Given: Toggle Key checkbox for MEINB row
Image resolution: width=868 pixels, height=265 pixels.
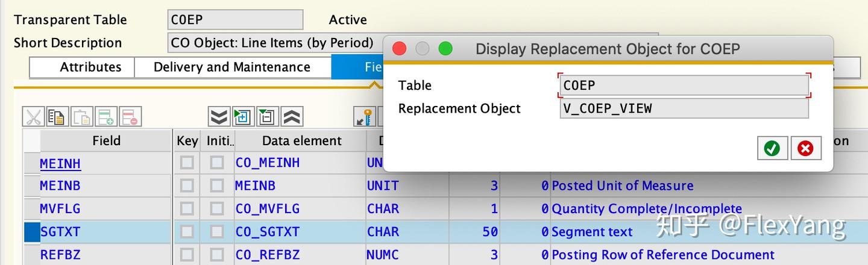Looking at the screenshot, I should point(187,186).
